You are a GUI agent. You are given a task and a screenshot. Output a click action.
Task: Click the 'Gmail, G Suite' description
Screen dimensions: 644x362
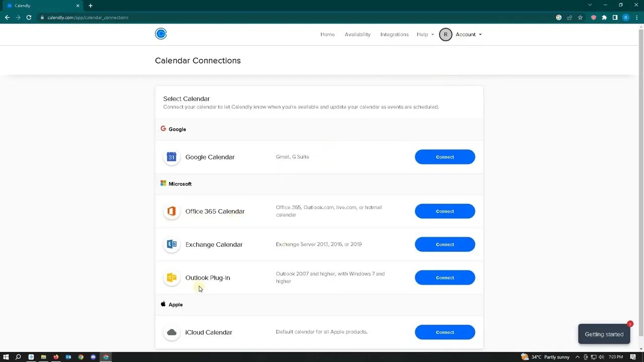pyautogui.click(x=292, y=157)
